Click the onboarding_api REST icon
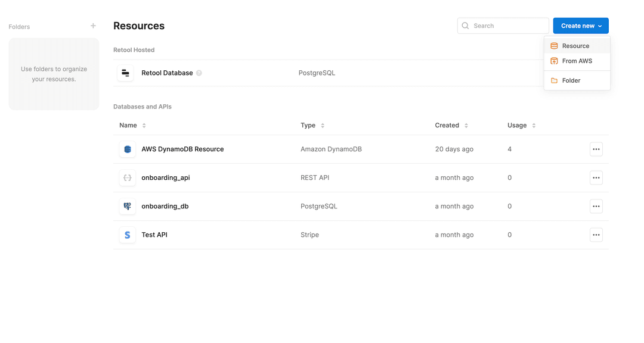Image resolution: width=644 pixels, height=343 pixels. (128, 177)
